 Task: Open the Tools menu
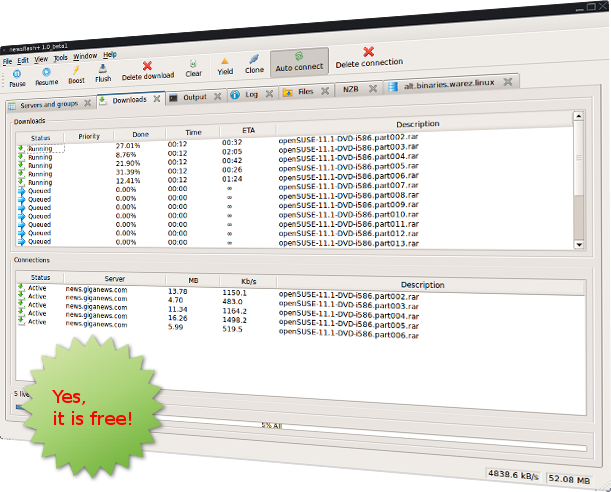(x=60, y=58)
